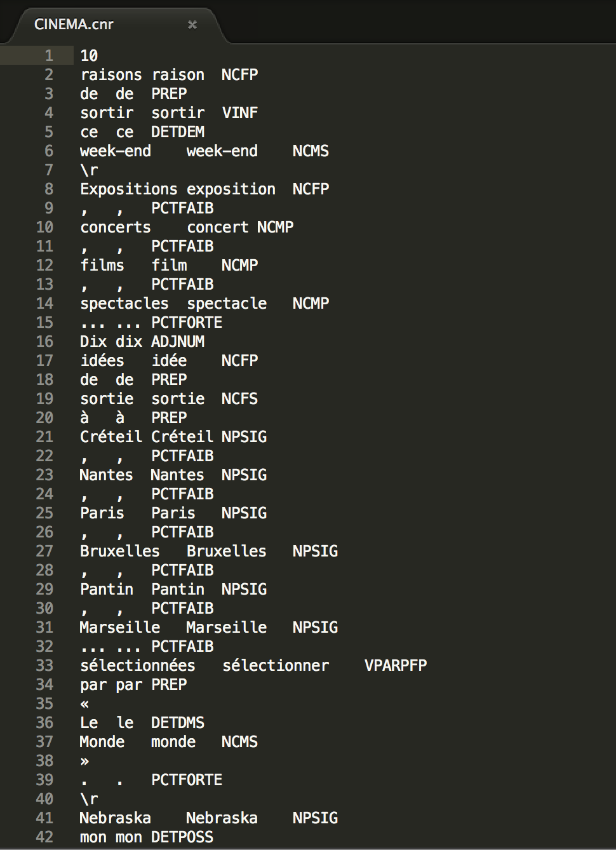The width and height of the screenshot is (616, 850).
Task: Place cursor at DETDEM tag
Action: (x=178, y=132)
